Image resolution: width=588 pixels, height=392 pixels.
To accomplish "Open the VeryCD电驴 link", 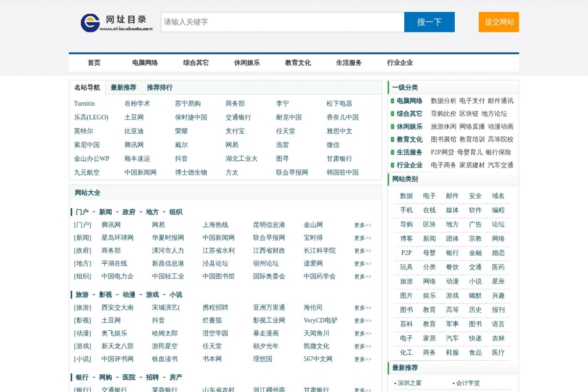I will pos(320,320).
